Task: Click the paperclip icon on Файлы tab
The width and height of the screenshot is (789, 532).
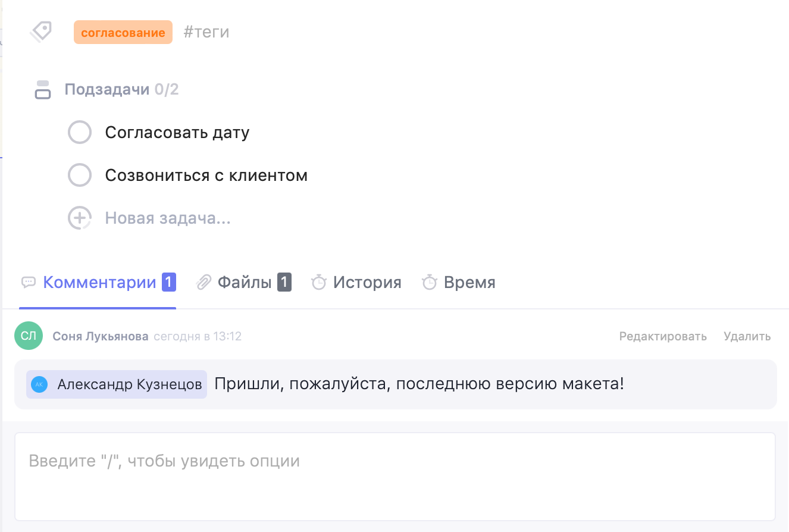Action: (203, 282)
